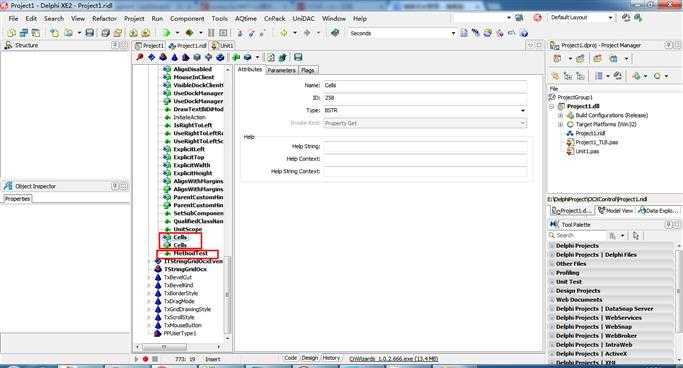Image resolution: width=683 pixels, height=368 pixels.
Task: Click the TStringGridOcx coclass icon
Action: (x=158, y=269)
